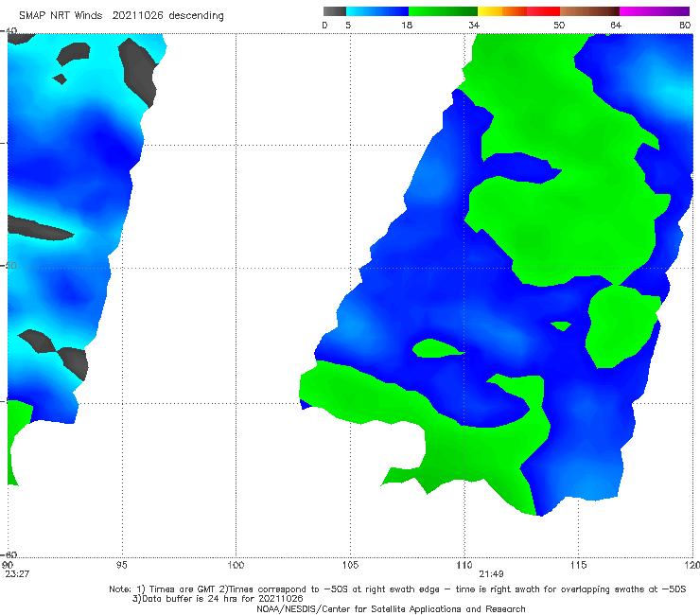Click the swath time label '23:27'

[17, 574]
